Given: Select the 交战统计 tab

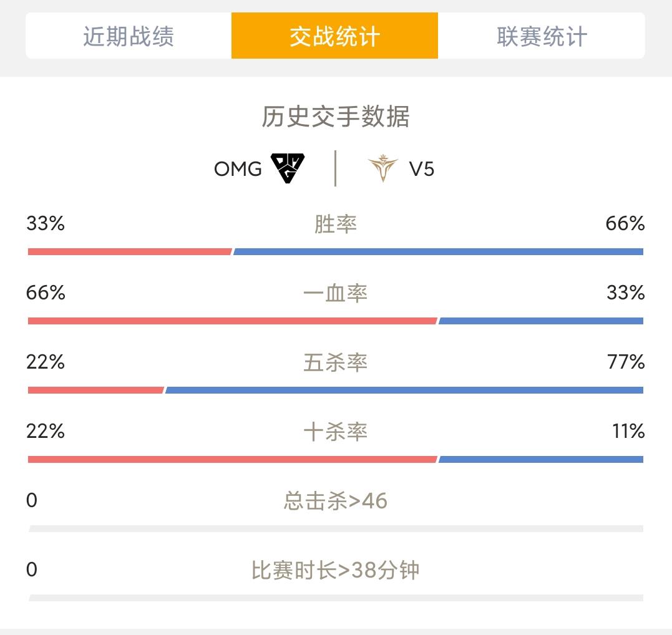Looking at the screenshot, I should click(334, 36).
